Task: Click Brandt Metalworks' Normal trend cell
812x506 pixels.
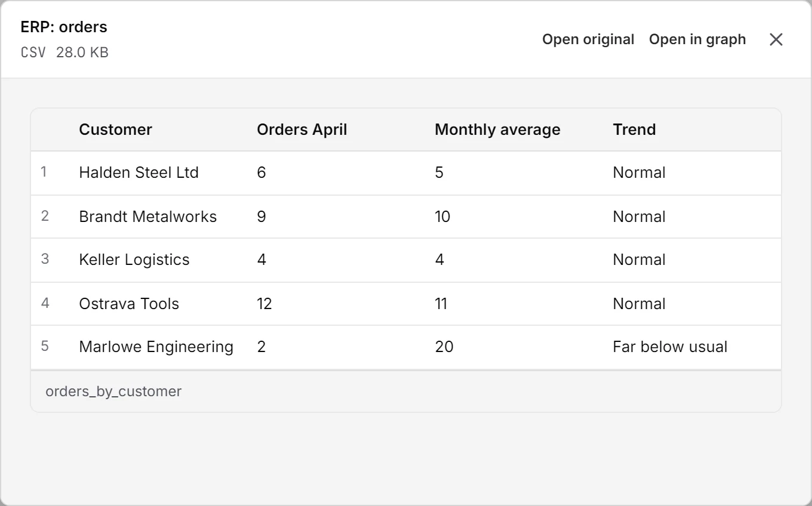Action: (639, 217)
